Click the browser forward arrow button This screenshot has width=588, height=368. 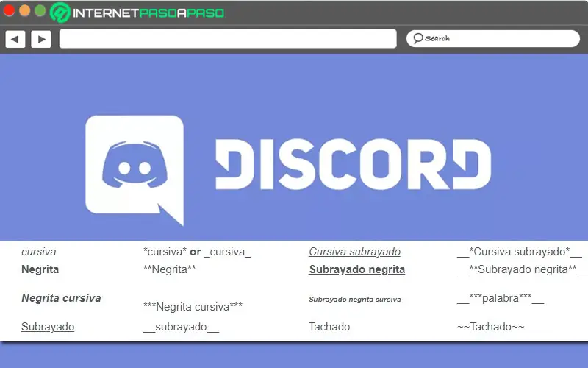[x=41, y=39]
